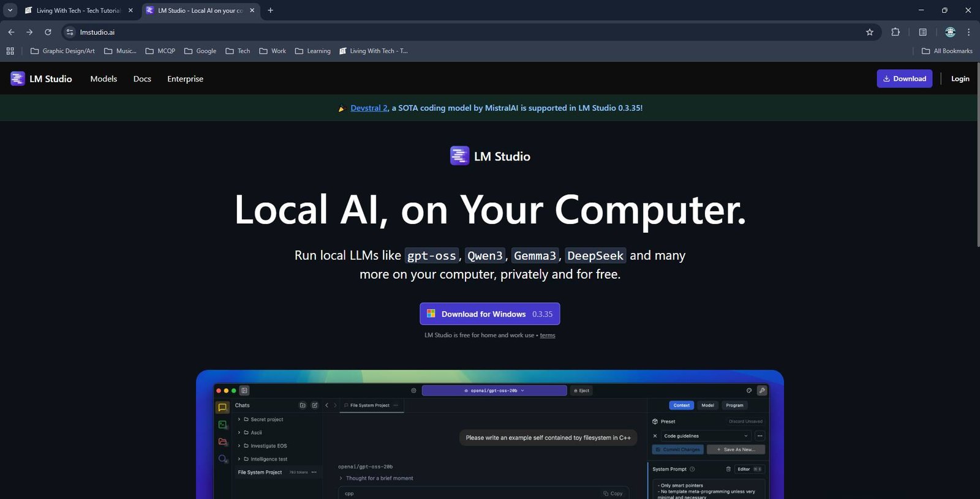Open the Tech bookmark folder
This screenshot has height=499, width=980.
click(238, 51)
